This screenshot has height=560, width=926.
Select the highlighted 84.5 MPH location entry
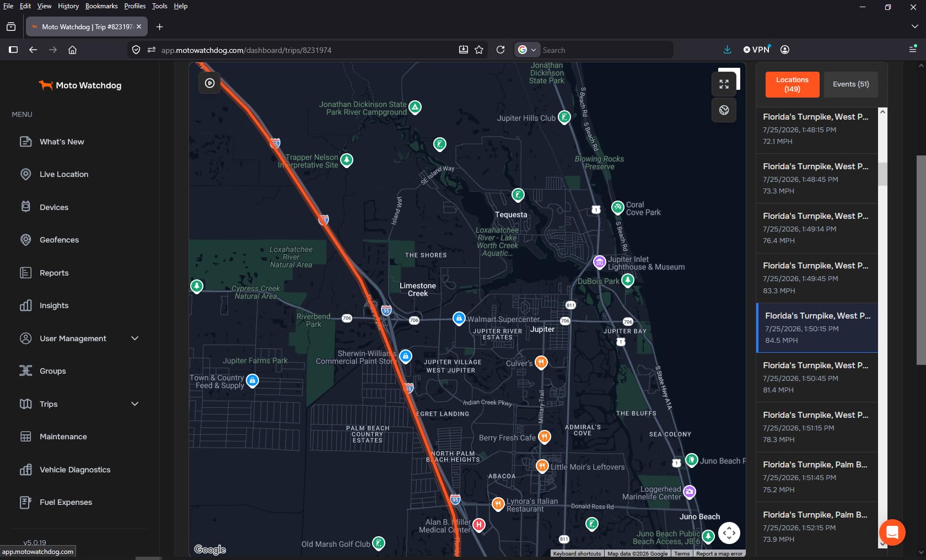[x=817, y=327]
